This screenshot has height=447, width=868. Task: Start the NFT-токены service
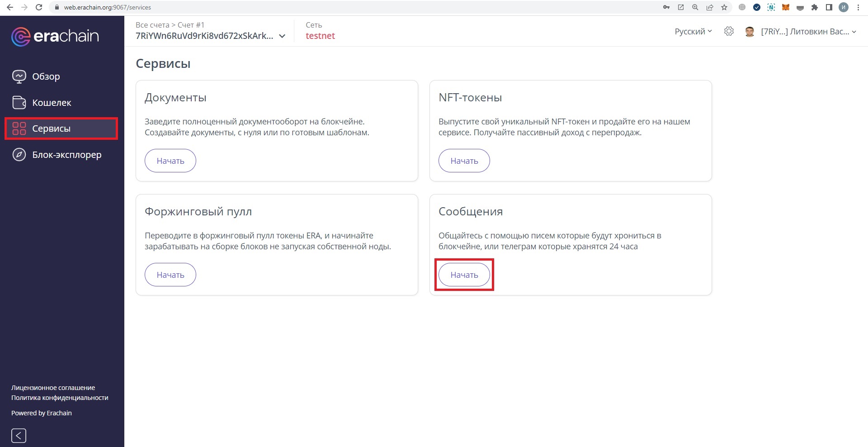point(464,161)
